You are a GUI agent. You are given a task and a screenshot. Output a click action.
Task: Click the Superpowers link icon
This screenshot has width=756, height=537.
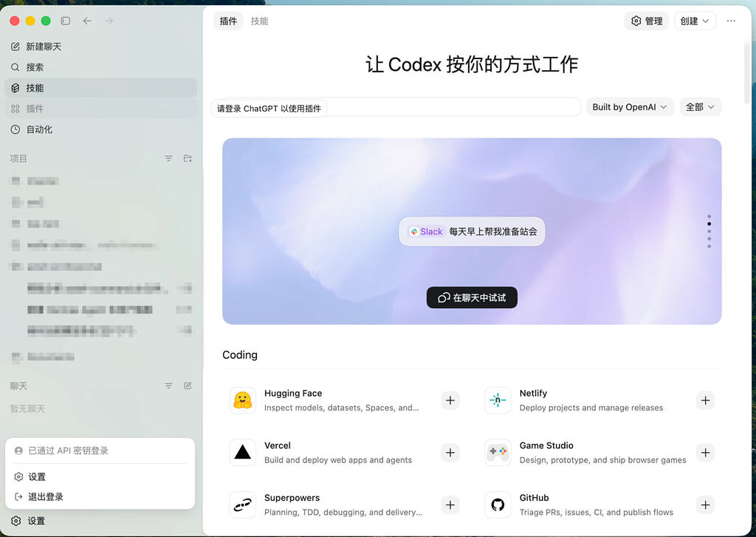coord(242,504)
